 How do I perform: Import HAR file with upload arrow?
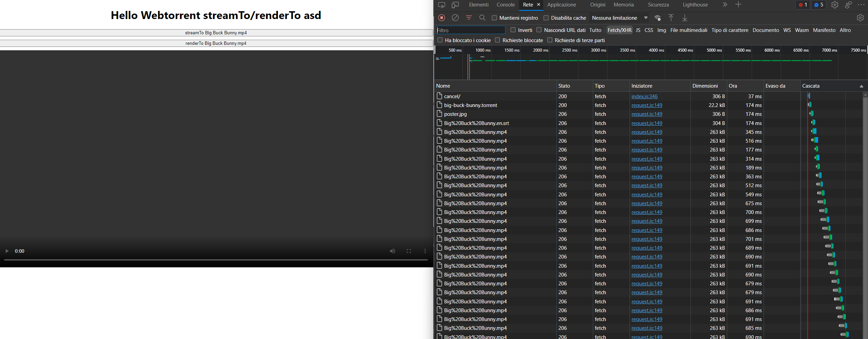tap(671, 18)
